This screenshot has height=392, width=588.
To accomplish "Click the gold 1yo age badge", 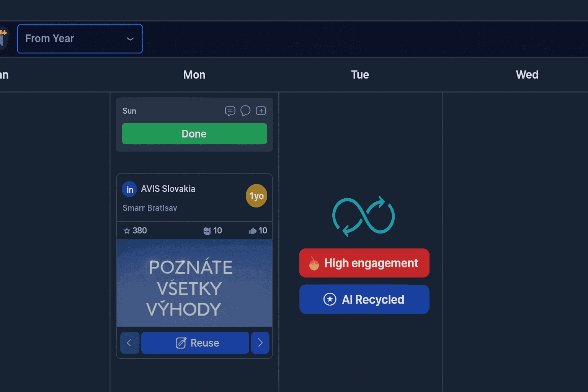I will tap(256, 196).
